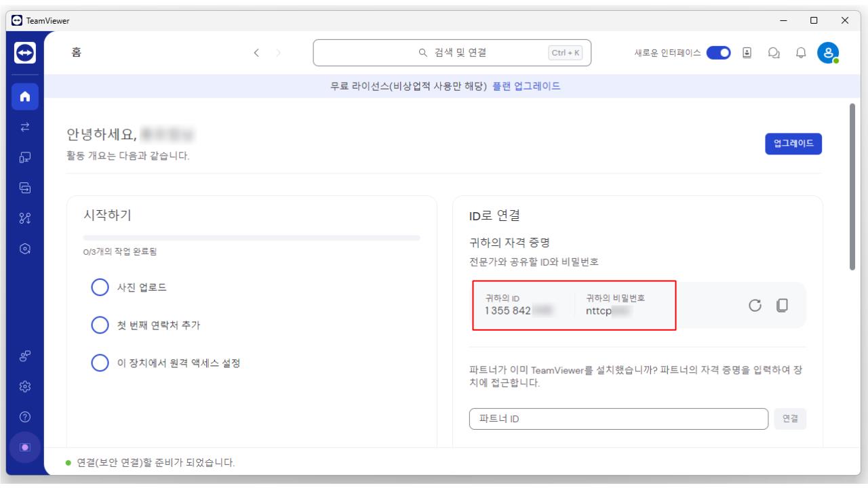Open the chat conversations icon

point(774,52)
